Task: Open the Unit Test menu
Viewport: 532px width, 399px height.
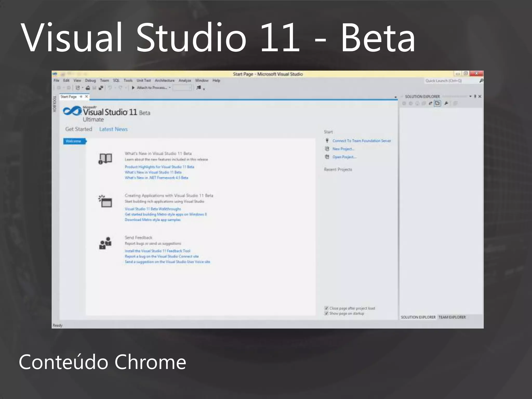Action: coord(144,81)
